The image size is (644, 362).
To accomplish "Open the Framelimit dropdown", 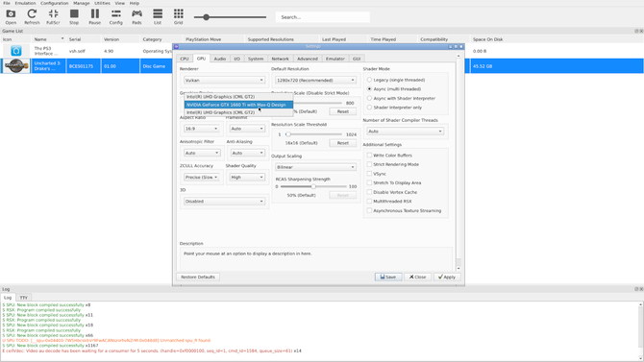I will [x=247, y=129].
